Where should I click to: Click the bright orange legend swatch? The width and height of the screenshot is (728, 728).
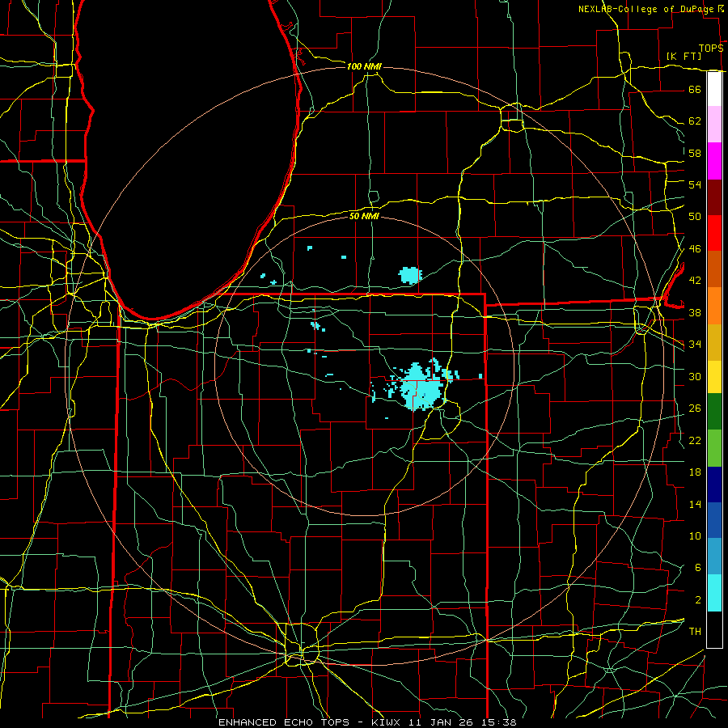(714, 306)
